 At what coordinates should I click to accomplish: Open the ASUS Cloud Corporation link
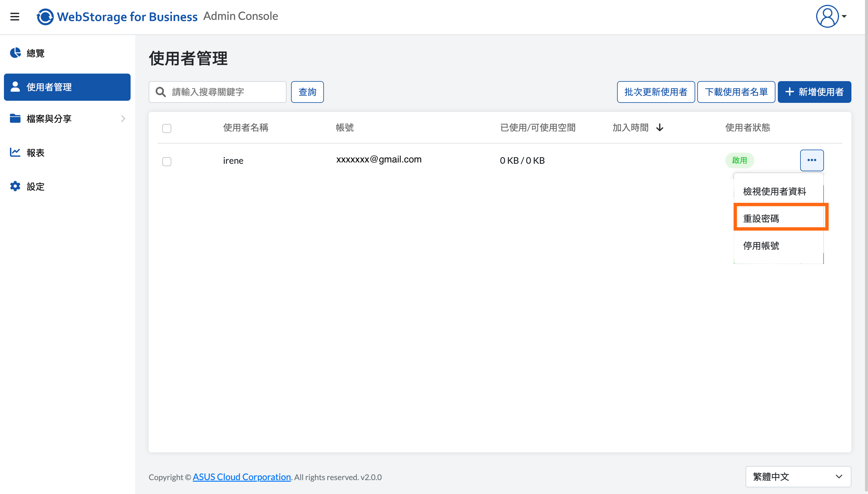(x=242, y=477)
